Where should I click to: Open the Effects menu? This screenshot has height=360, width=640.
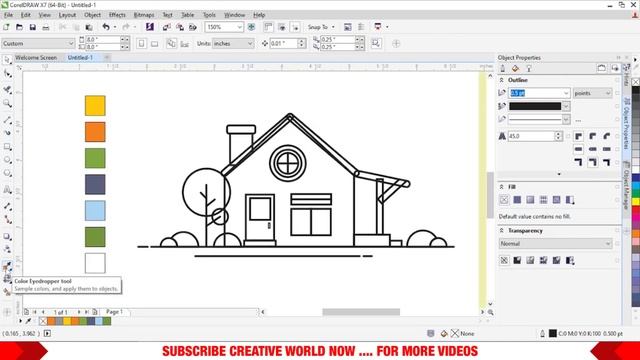pyautogui.click(x=117, y=15)
